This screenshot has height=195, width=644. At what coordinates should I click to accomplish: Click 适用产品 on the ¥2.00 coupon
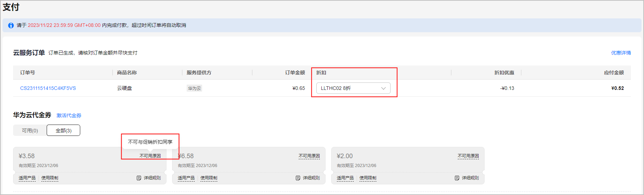tap(345, 178)
